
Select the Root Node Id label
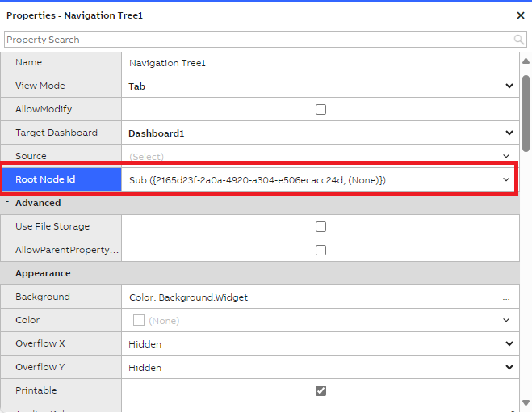click(x=45, y=179)
